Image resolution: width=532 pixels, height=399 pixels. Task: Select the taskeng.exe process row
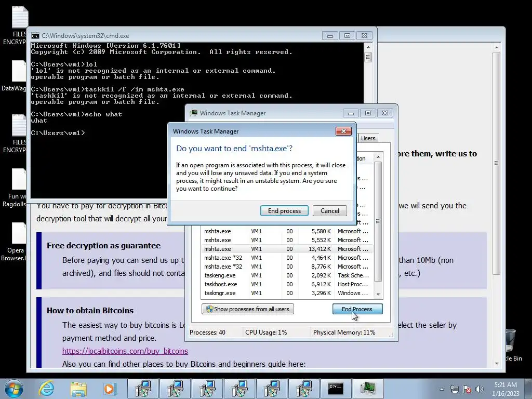pos(287,275)
